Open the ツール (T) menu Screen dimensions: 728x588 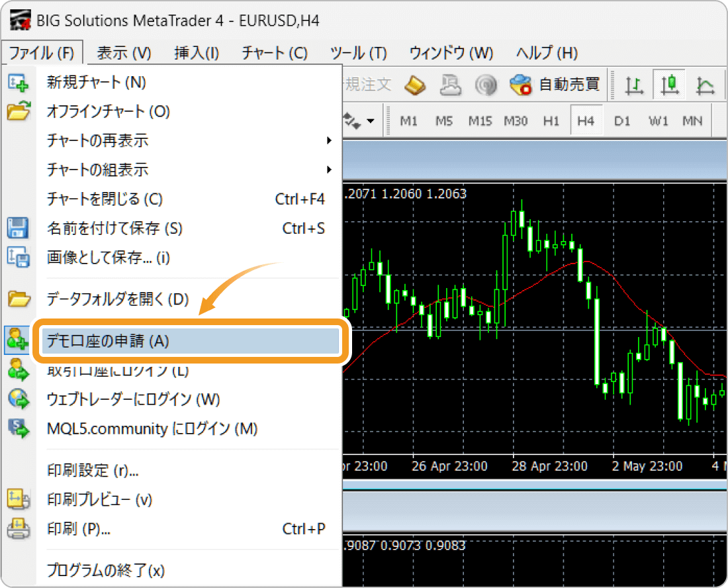coord(359,53)
